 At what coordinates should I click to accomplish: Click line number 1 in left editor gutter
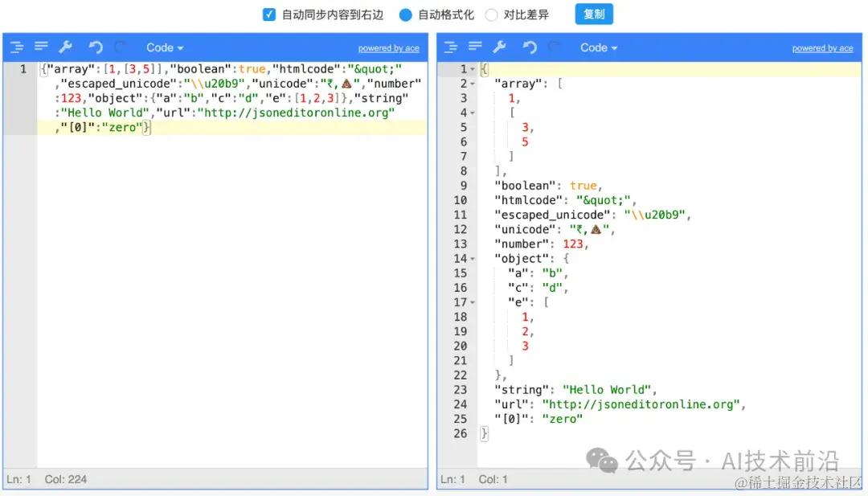23,69
